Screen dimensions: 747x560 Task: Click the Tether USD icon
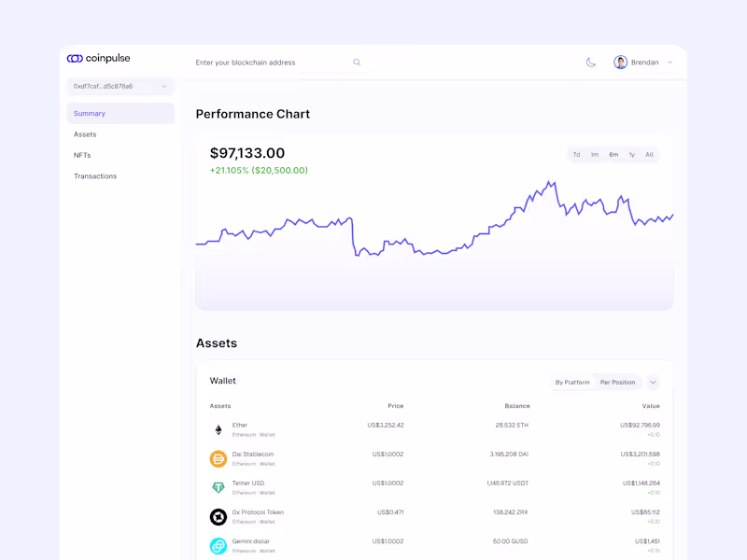218,488
